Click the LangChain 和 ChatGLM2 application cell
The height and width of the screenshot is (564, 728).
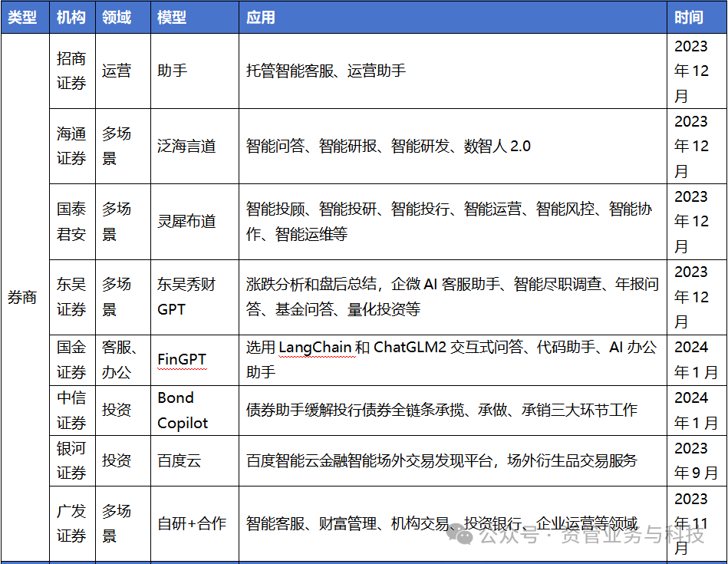click(x=453, y=360)
